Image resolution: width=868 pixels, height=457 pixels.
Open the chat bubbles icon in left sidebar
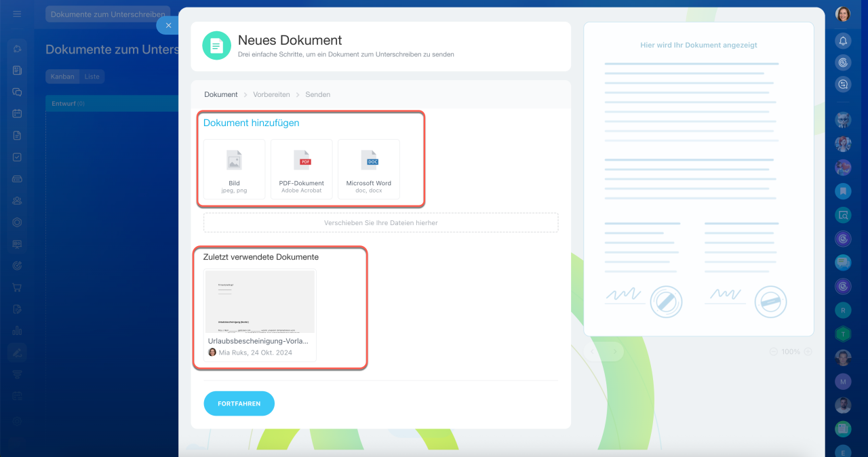17,92
